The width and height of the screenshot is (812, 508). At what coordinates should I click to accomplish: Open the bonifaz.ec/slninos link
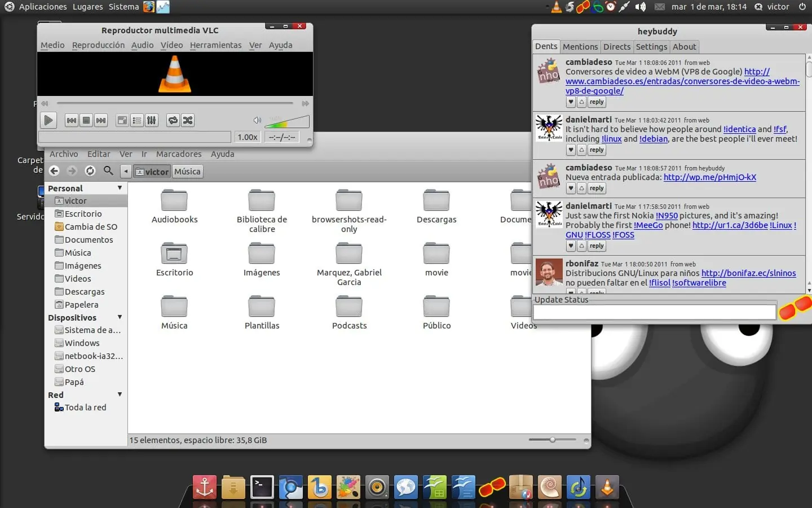748,273
